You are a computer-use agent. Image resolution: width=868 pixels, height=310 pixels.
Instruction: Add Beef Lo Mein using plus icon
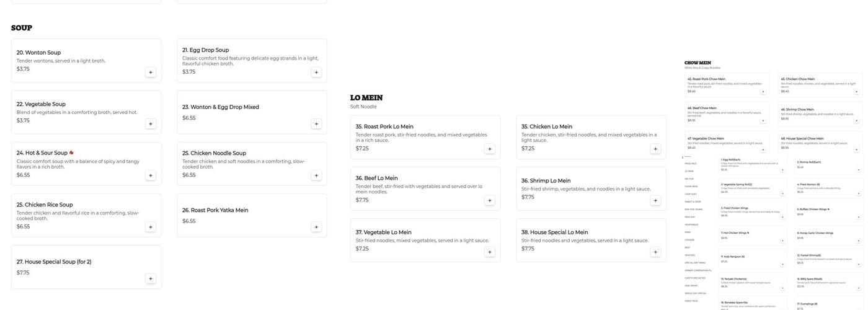pyautogui.click(x=490, y=200)
